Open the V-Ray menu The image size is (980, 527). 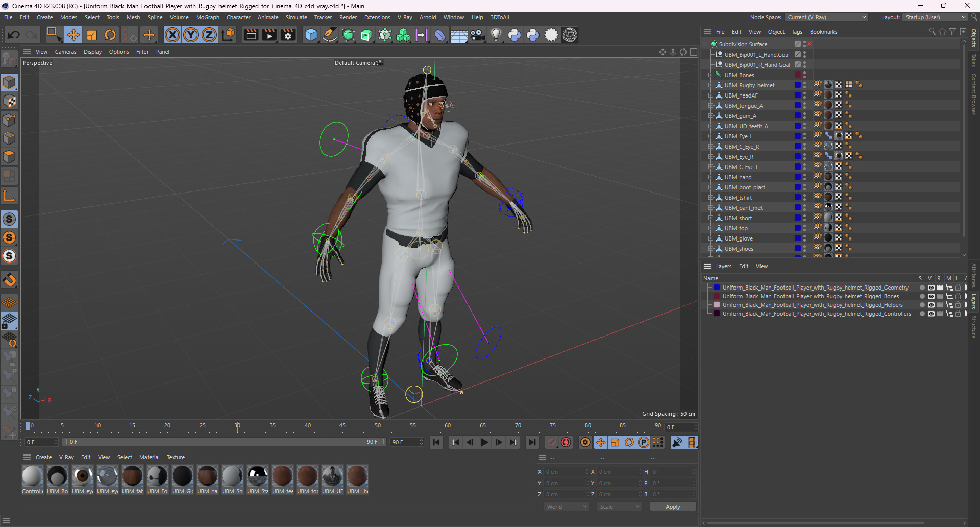(x=405, y=17)
